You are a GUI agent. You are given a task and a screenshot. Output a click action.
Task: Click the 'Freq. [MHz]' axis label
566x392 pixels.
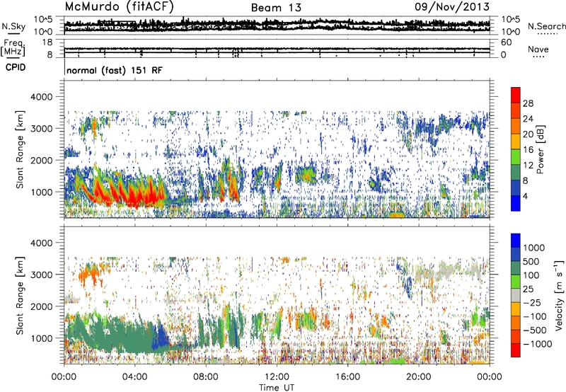point(13,48)
